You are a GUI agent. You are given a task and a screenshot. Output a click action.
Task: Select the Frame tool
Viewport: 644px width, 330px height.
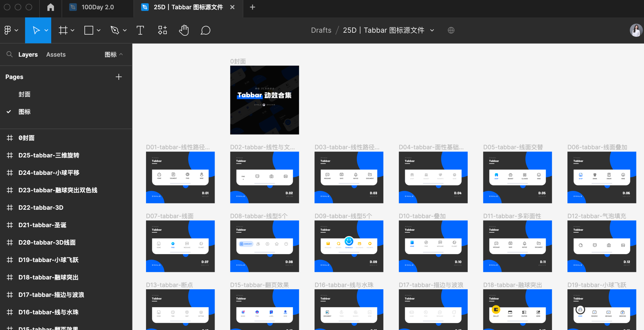tap(63, 30)
